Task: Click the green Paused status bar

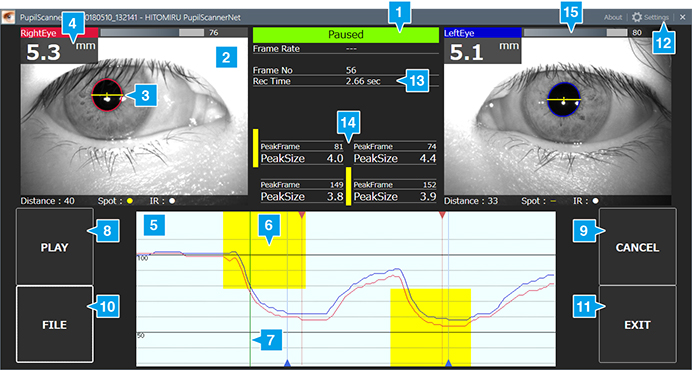Action: pos(346,35)
